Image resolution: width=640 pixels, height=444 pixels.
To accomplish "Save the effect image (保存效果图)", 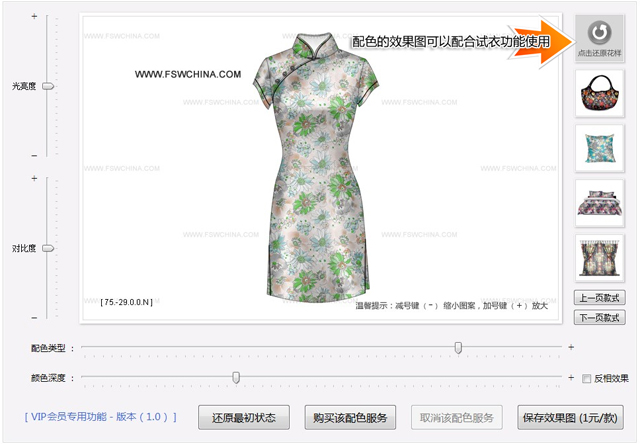I will click(x=569, y=417).
